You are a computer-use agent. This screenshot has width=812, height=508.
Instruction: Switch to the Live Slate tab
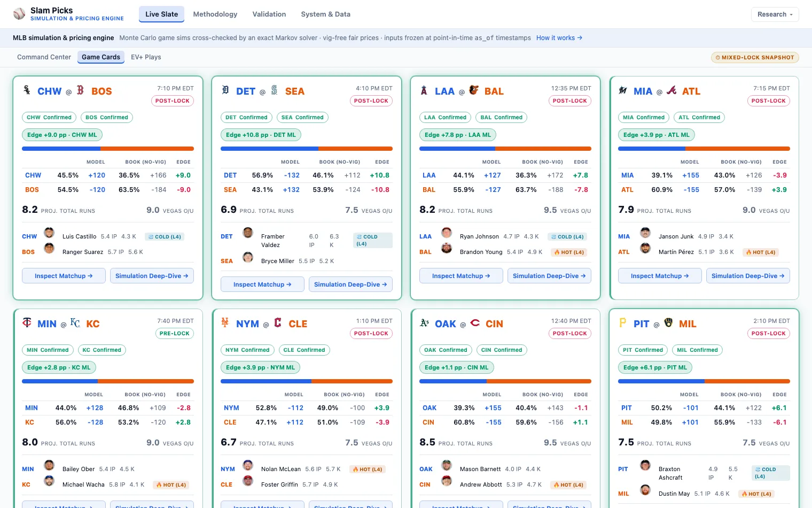pos(161,14)
